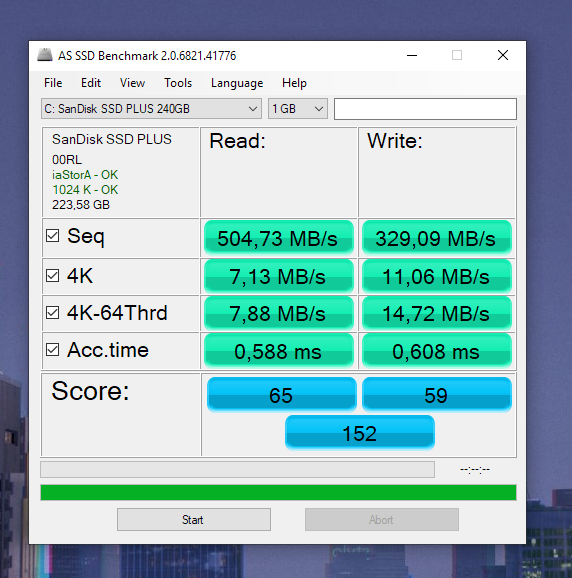Open the Language menu
This screenshot has height=578, width=572.
[x=237, y=83]
